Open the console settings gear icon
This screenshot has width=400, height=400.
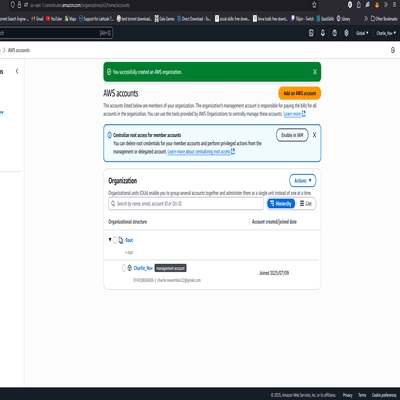[x=346, y=33]
